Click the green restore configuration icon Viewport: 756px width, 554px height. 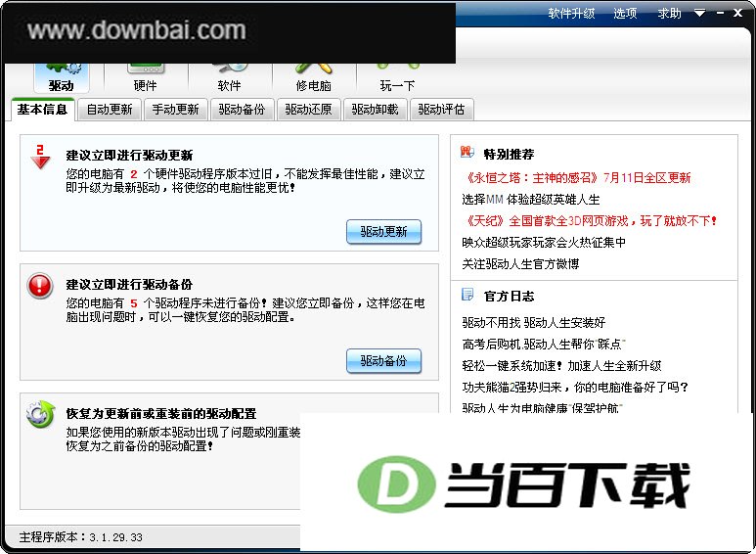tap(40, 414)
